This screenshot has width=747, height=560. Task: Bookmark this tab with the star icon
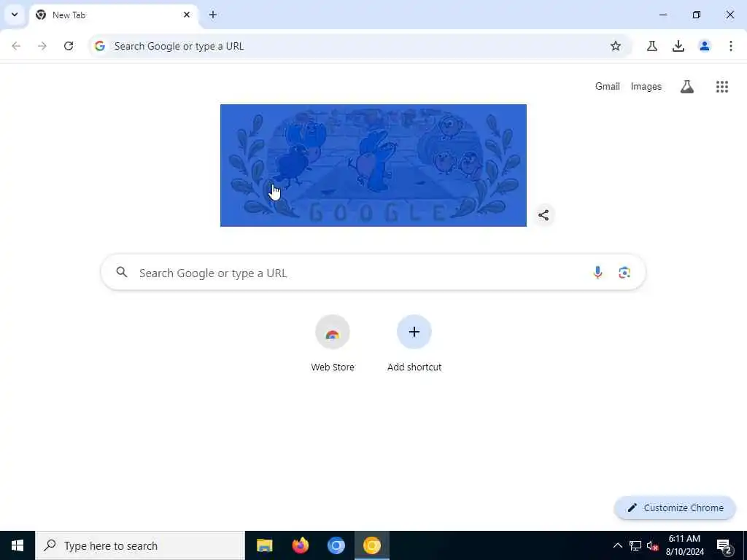point(616,46)
